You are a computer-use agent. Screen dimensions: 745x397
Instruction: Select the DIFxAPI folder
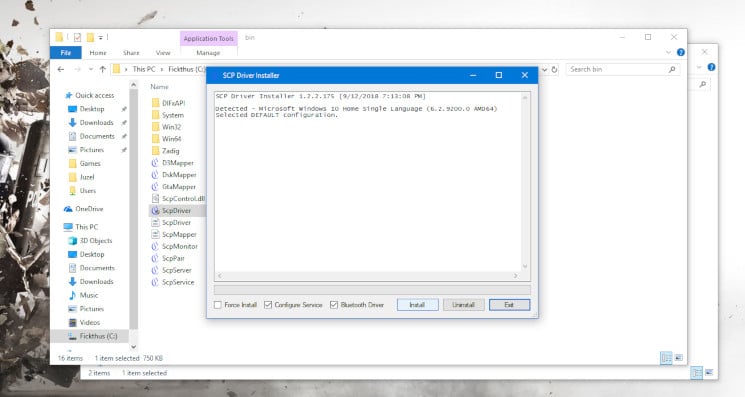click(173, 103)
